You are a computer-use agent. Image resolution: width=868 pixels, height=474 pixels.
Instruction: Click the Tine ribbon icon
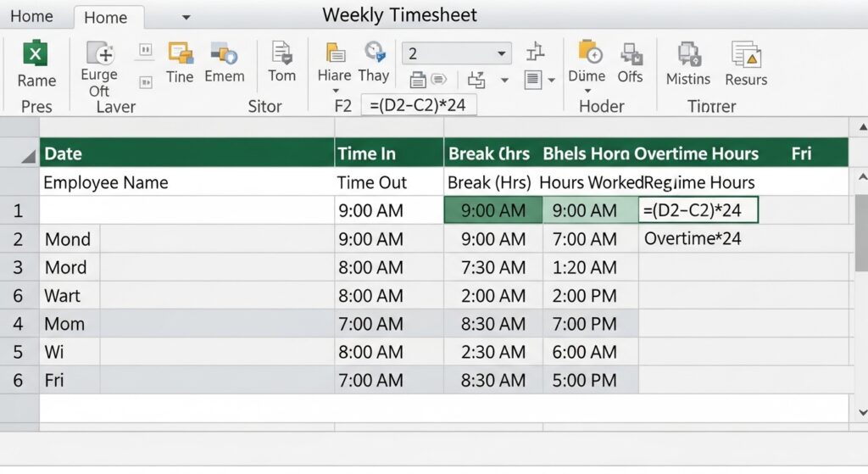[181, 53]
